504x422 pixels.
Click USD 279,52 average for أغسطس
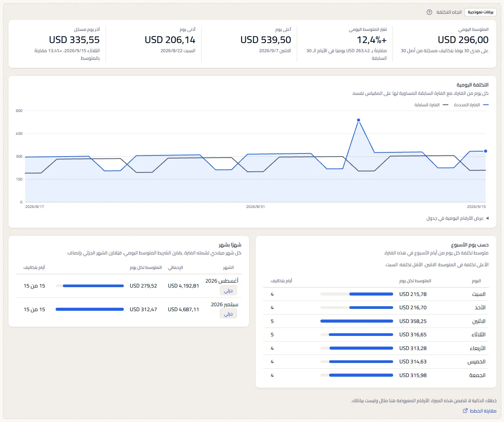click(x=143, y=286)
